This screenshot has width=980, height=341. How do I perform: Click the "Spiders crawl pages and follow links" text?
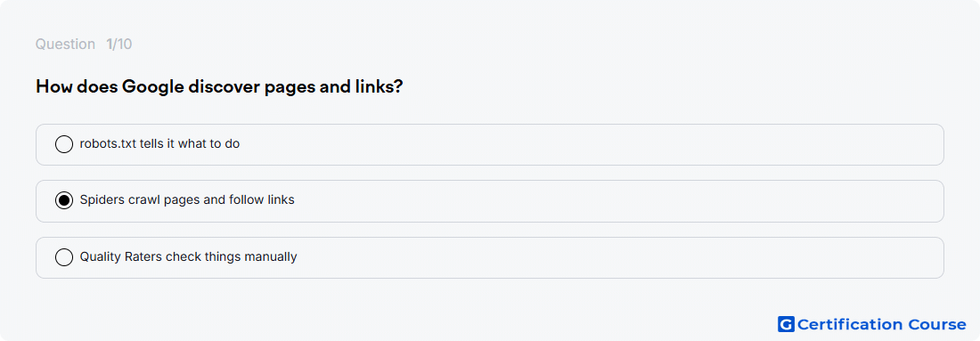coord(187,199)
